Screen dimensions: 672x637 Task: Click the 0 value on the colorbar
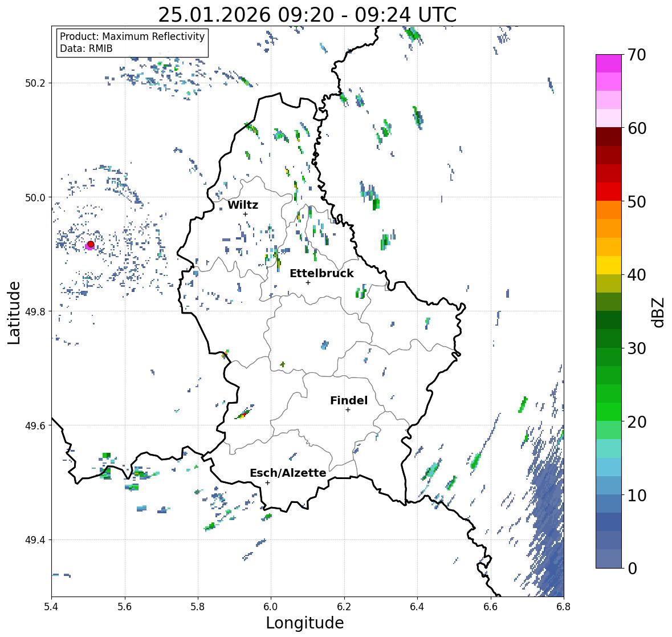coord(633,569)
